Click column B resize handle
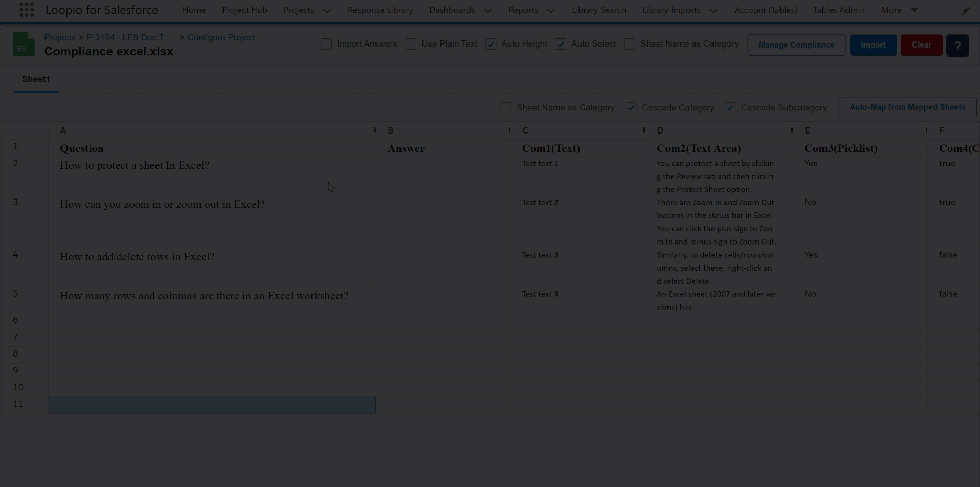The width and height of the screenshot is (980, 487). pos(509,130)
